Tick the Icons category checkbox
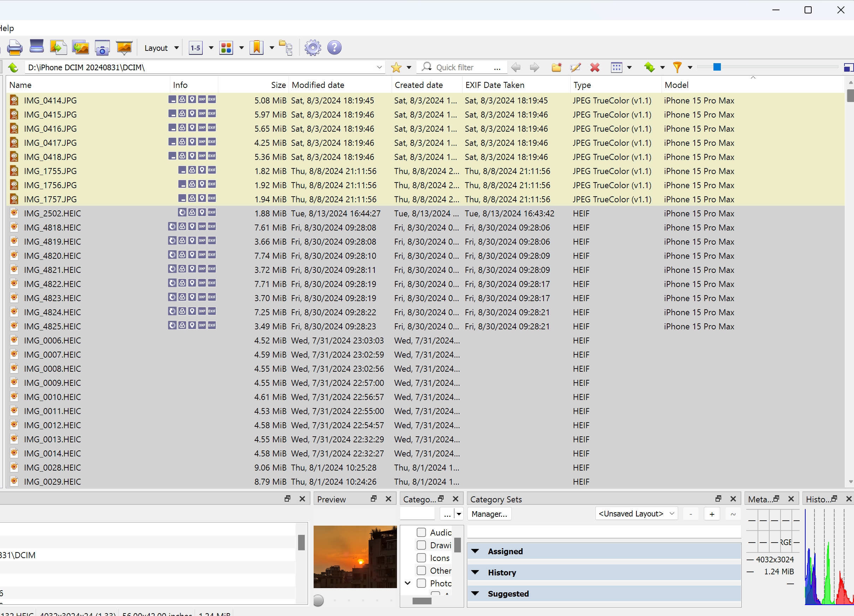The height and width of the screenshot is (616, 854). pyautogui.click(x=421, y=558)
